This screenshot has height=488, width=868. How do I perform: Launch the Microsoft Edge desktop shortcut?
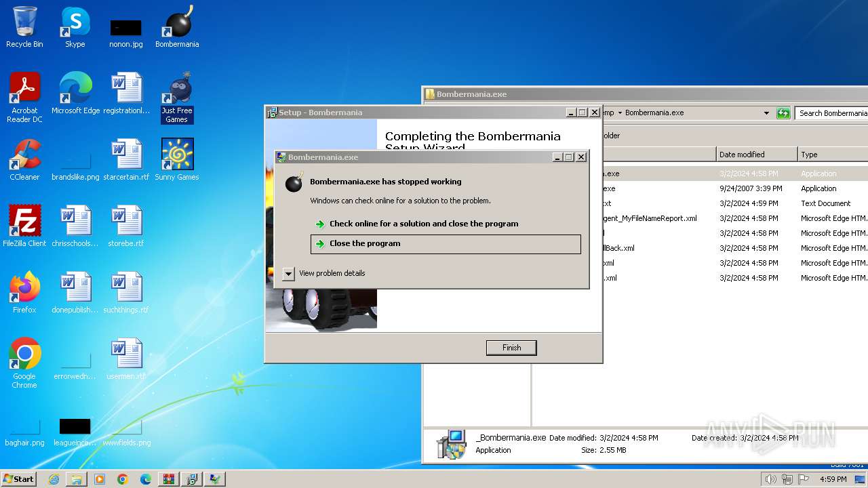[x=75, y=94]
